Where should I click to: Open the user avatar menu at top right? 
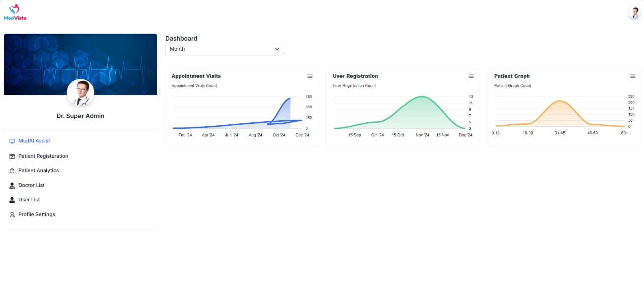click(634, 13)
